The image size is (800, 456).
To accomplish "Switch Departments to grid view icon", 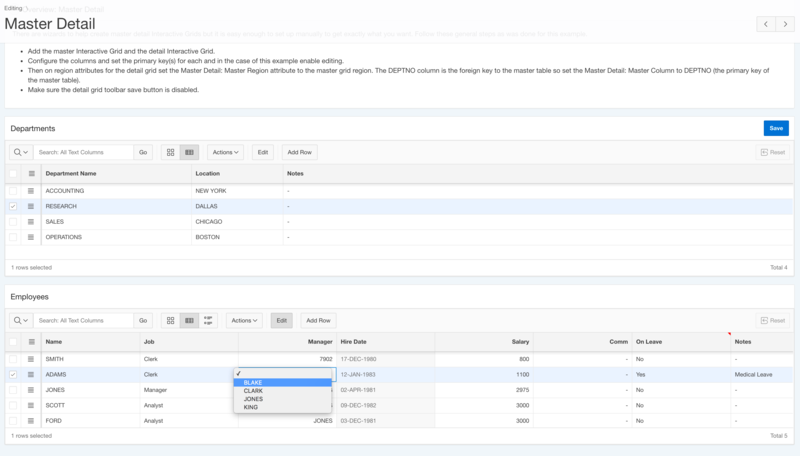I will click(x=189, y=152).
